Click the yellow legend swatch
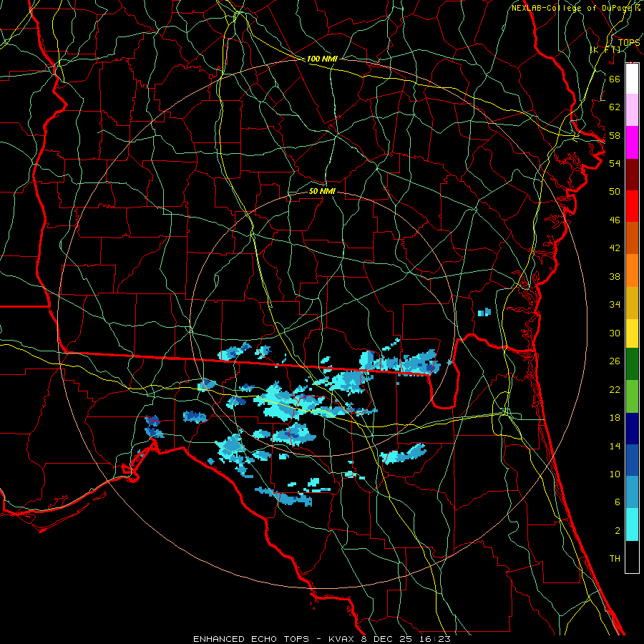The image size is (644, 644). point(632,333)
